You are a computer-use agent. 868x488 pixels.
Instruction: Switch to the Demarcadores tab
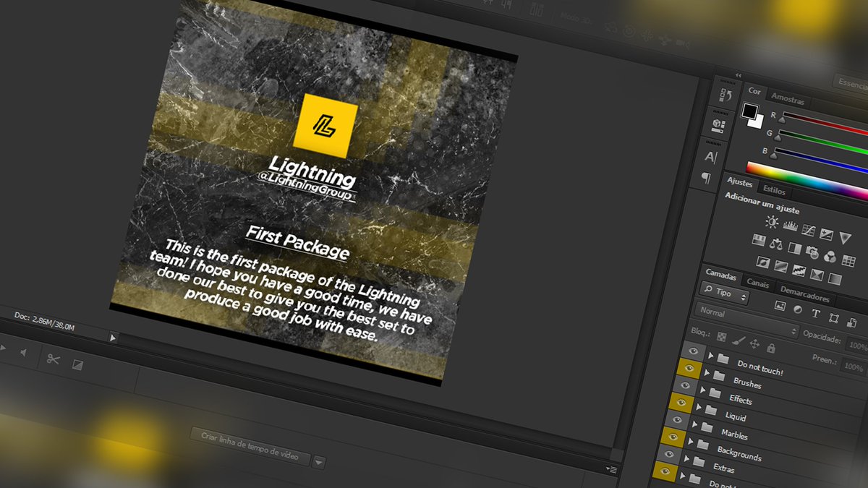(x=804, y=296)
